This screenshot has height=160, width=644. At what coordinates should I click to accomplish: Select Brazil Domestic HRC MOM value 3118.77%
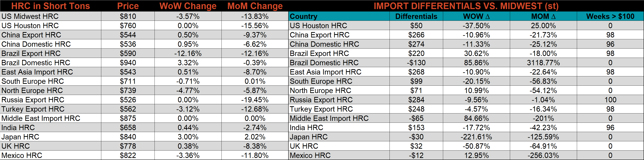tap(543, 62)
